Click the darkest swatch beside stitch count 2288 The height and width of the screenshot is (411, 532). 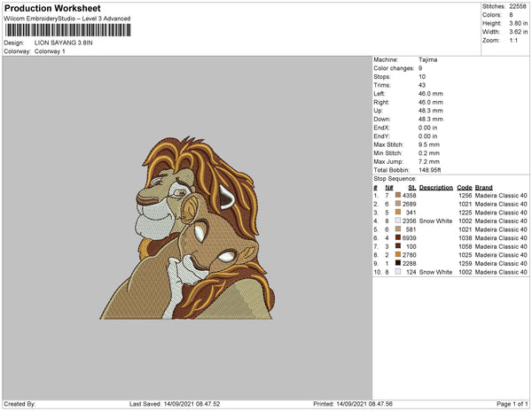pyautogui.click(x=398, y=263)
